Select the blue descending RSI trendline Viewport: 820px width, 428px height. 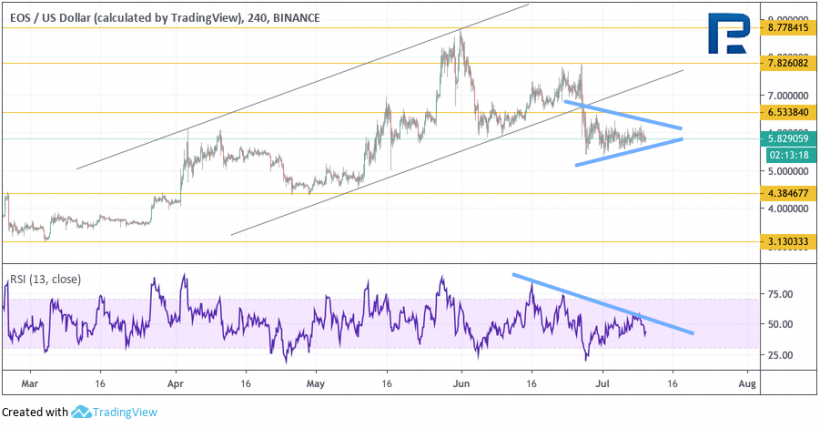coord(600,302)
